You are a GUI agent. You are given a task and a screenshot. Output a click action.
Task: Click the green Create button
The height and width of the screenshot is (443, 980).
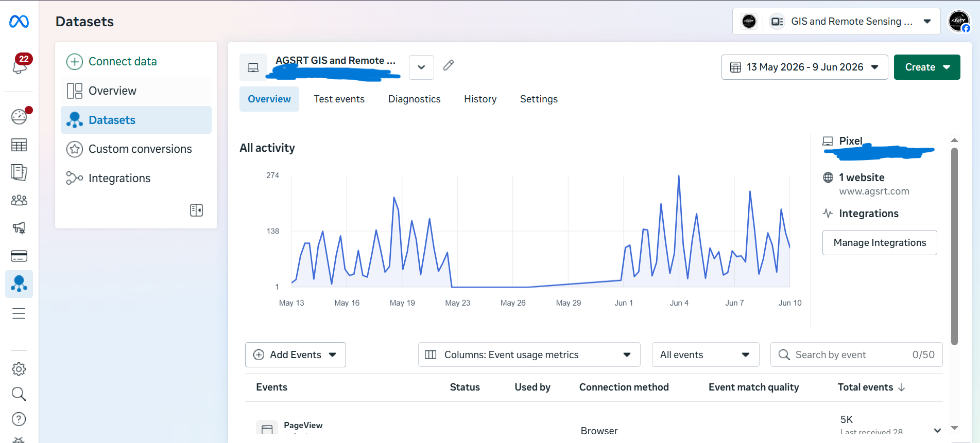[927, 67]
